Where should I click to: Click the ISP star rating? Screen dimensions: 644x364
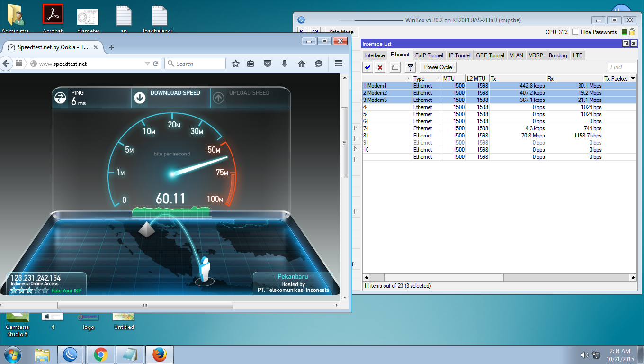pos(29,290)
